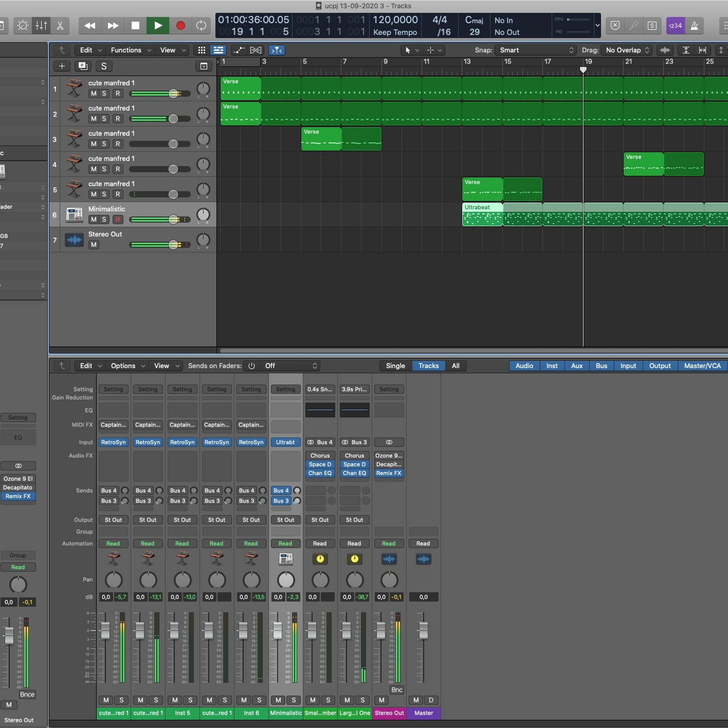
Task: Click the Record button in transport
Action: click(181, 26)
